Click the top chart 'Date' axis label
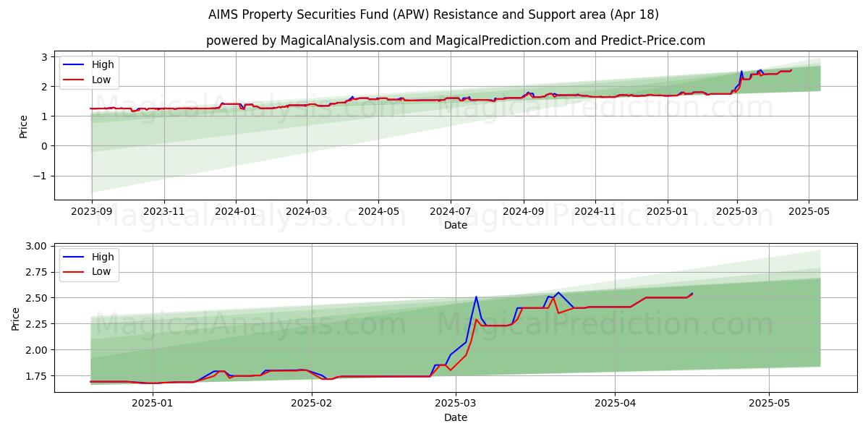868x434 pixels. click(x=456, y=226)
